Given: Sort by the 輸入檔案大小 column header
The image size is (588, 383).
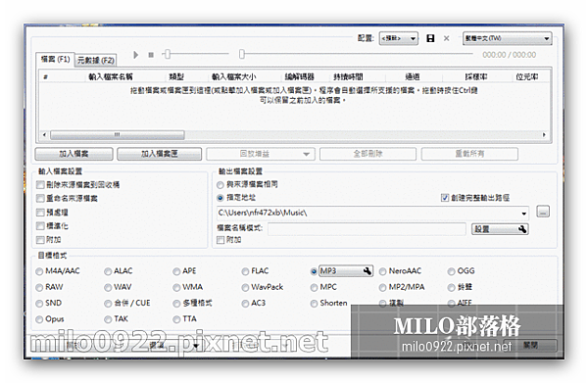Looking at the screenshot, I should coord(233,76).
